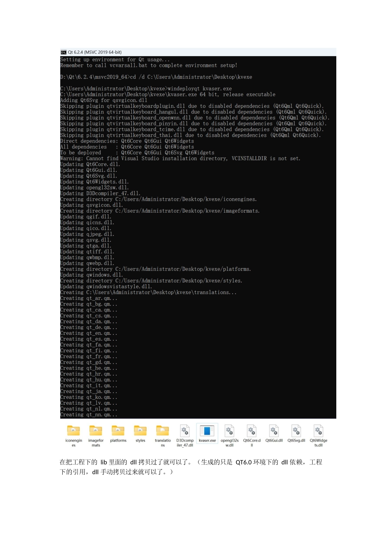Click the 'Updating Qt6Core.dll.' line
Image resolution: width=392 pixels, height=555 pixels.
(x=90, y=164)
